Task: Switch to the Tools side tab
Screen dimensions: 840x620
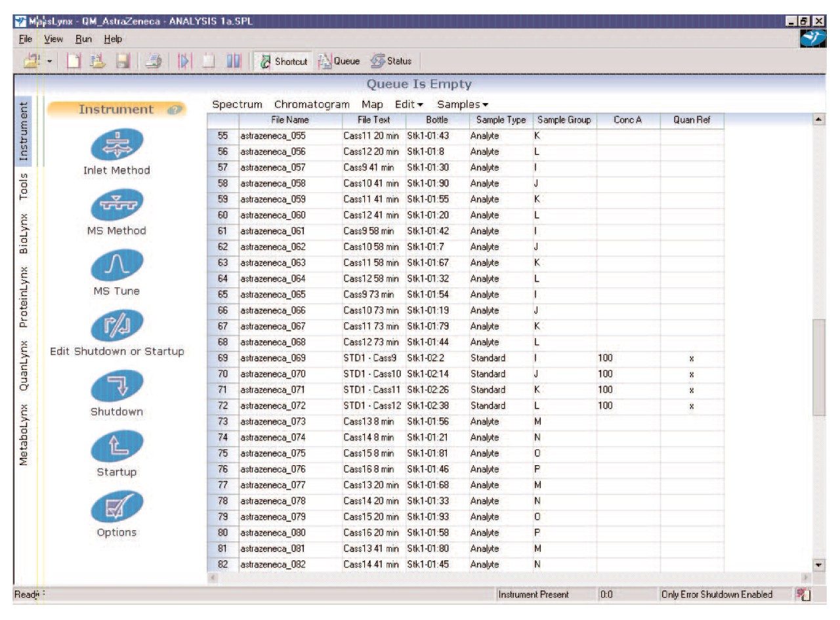Action: click(x=24, y=186)
